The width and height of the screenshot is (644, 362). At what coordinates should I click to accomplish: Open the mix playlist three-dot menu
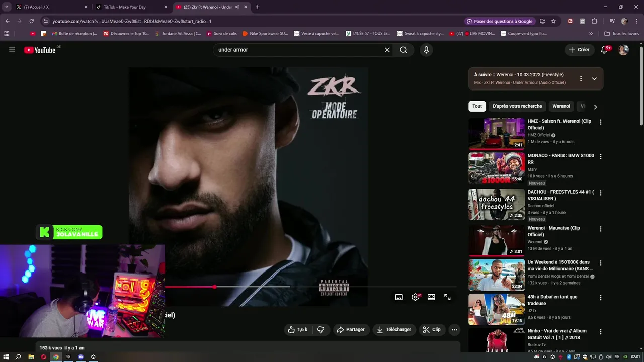pyautogui.click(x=581, y=79)
